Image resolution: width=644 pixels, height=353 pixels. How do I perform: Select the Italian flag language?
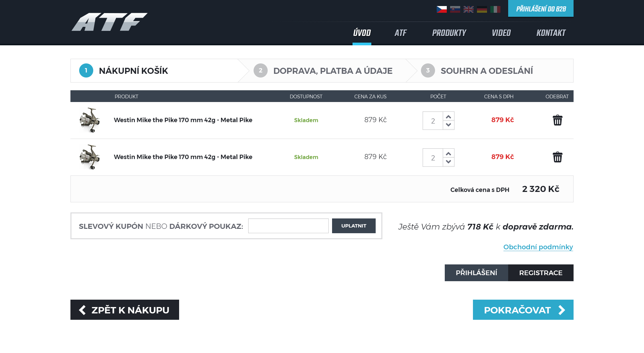tap(495, 9)
